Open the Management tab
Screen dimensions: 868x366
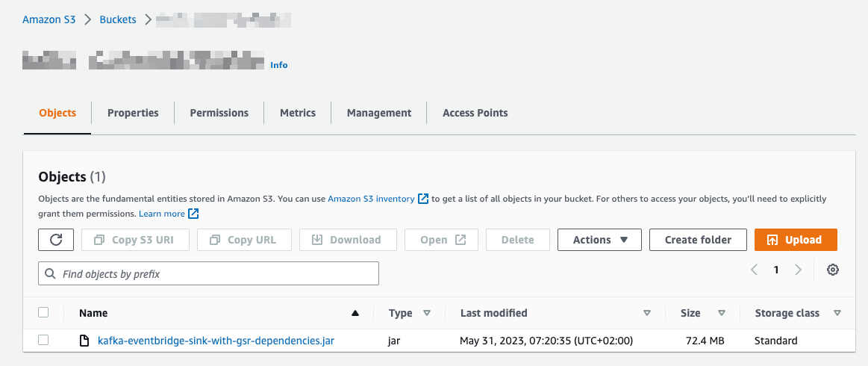(379, 113)
